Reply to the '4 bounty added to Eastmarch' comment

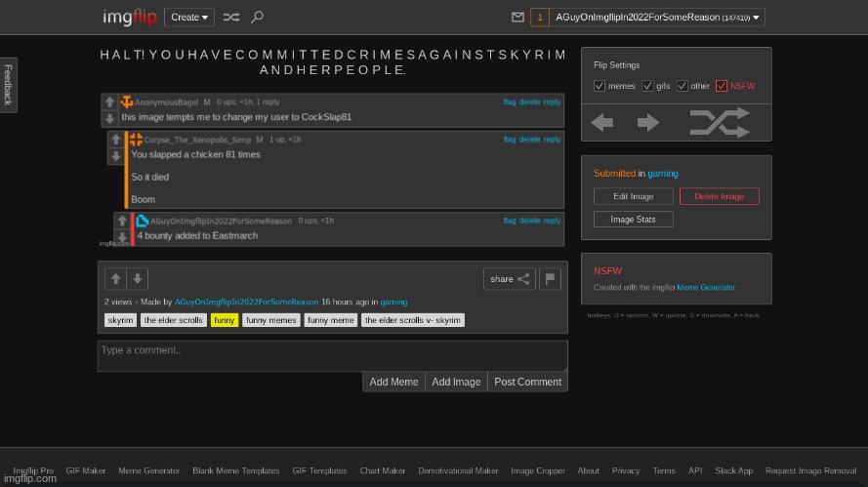click(552, 221)
